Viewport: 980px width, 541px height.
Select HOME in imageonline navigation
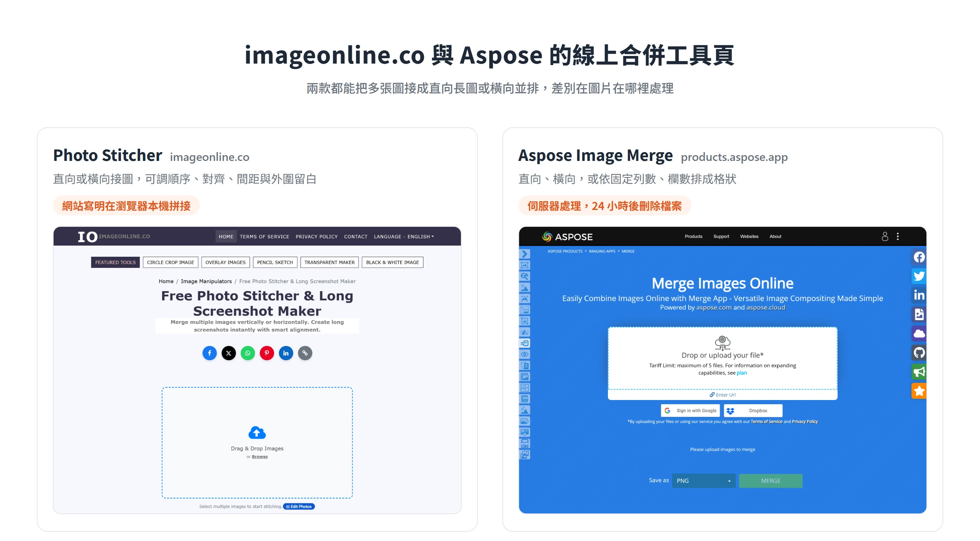[226, 237]
